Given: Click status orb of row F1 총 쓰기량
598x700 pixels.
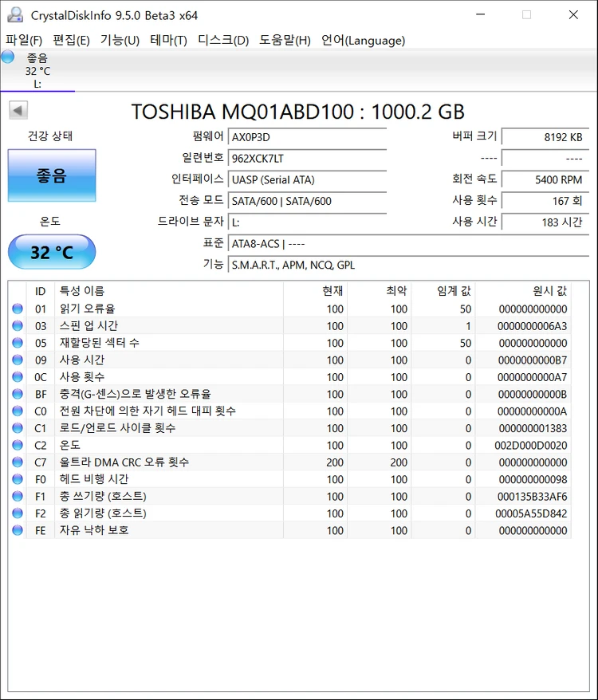Looking at the screenshot, I should pyautogui.click(x=18, y=496).
